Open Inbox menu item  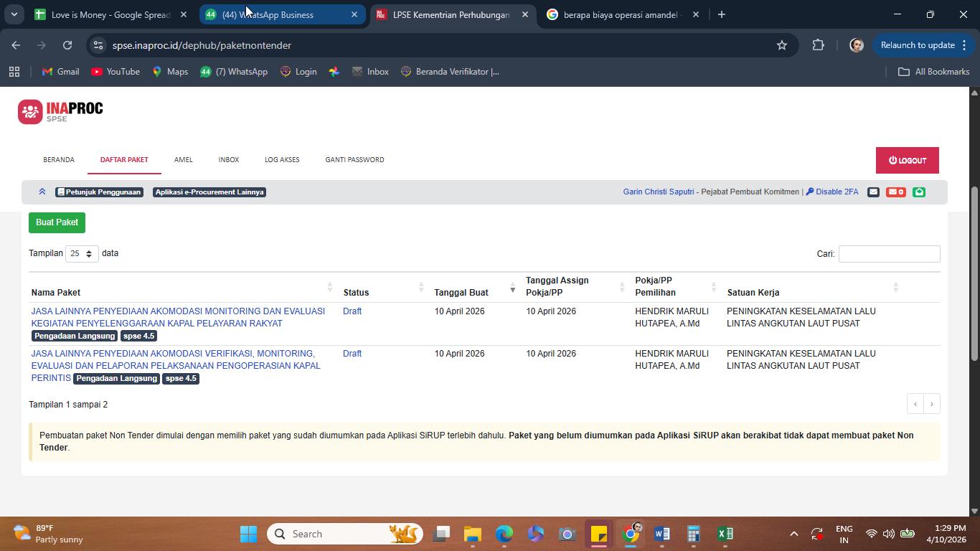click(229, 159)
